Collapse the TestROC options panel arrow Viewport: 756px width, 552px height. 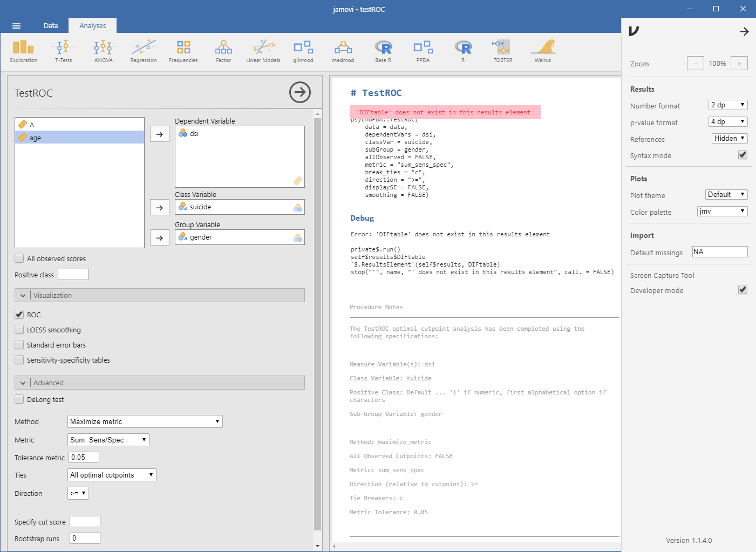click(x=299, y=92)
